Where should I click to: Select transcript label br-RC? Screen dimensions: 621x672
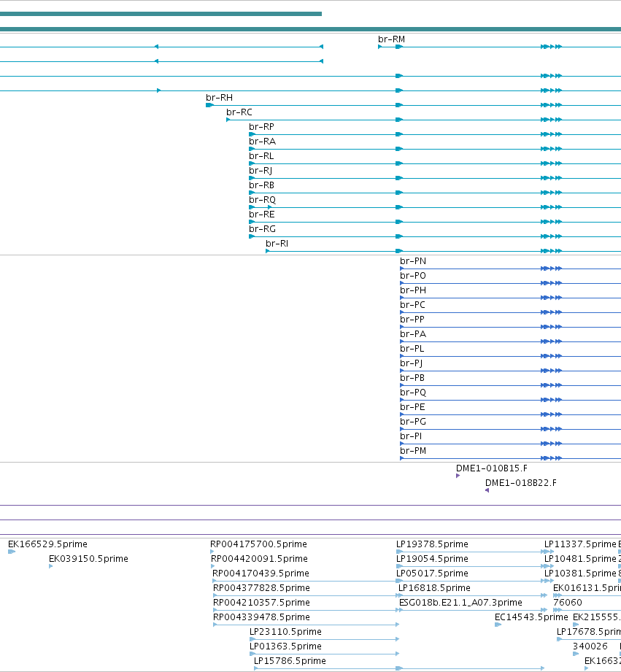(x=239, y=112)
